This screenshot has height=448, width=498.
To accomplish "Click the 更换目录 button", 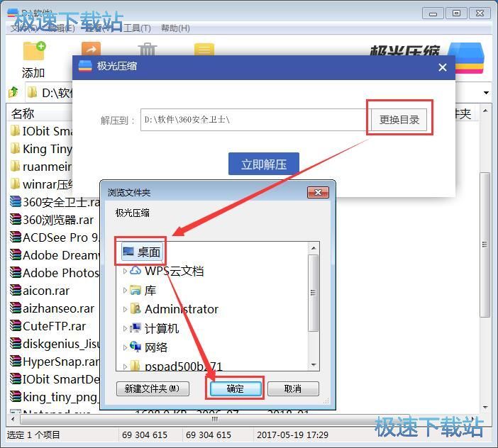I will [x=399, y=120].
